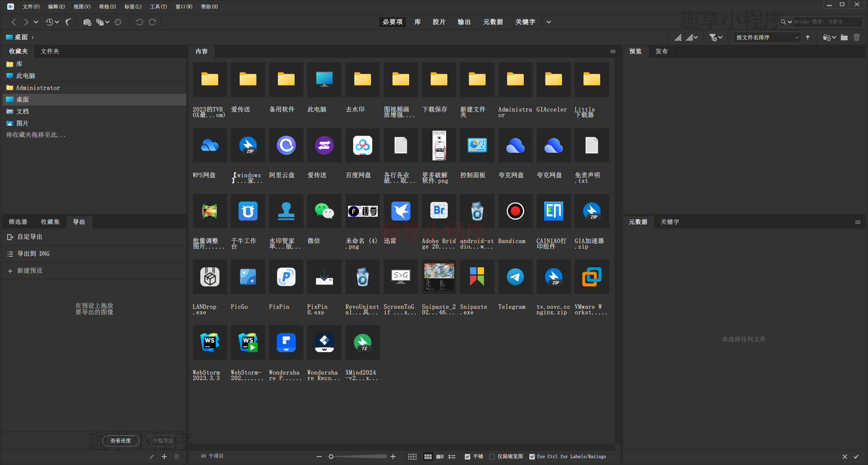Open the 文件(F) menu

coord(31,6)
